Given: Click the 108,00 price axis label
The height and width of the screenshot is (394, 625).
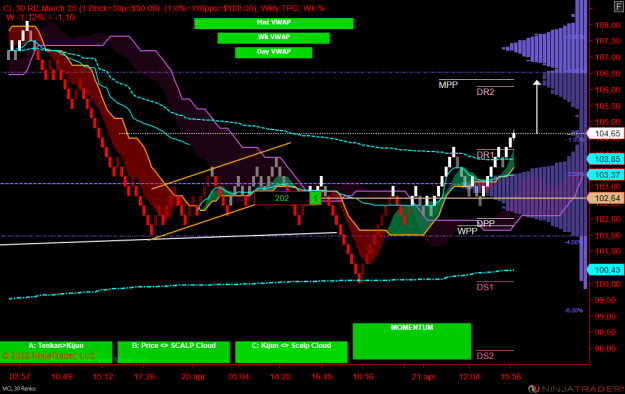Looking at the screenshot, I should click(x=607, y=25).
